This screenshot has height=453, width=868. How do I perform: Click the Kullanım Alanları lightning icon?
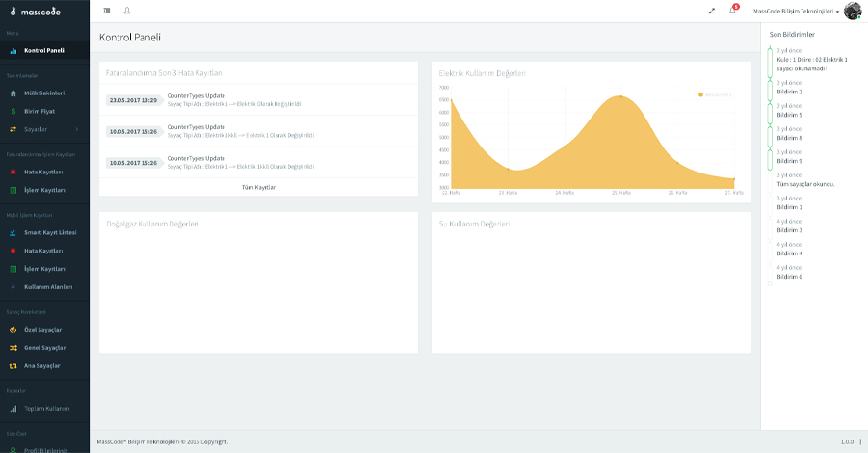click(x=13, y=287)
